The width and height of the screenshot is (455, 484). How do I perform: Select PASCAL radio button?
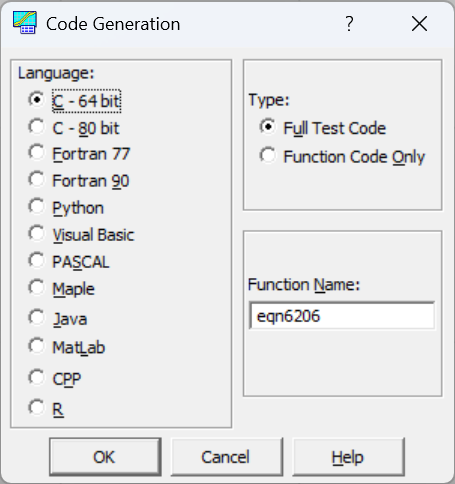pos(69,262)
